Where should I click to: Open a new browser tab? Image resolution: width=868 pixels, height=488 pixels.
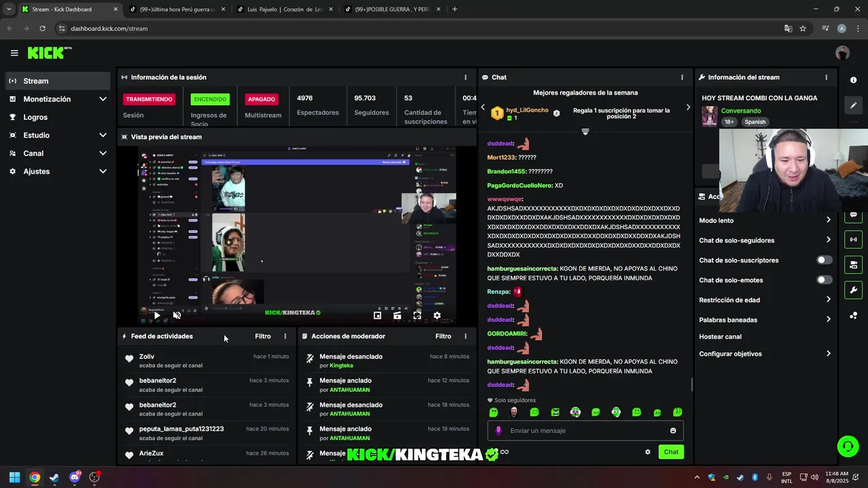454,9
